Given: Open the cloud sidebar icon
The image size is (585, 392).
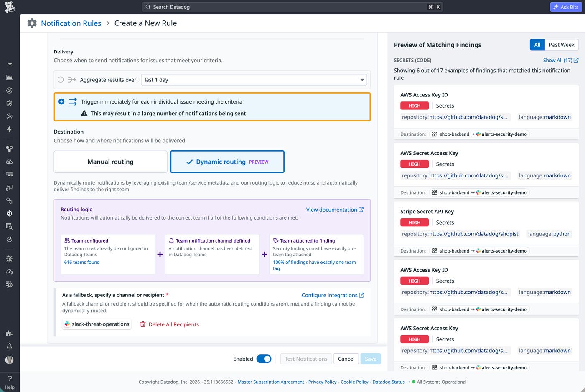Looking at the screenshot, I should pyautogui.click(x=9, y=162).
